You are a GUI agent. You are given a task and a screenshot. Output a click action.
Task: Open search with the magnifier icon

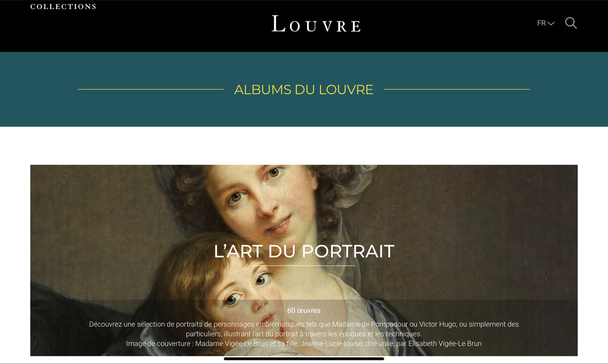point(571,23)
